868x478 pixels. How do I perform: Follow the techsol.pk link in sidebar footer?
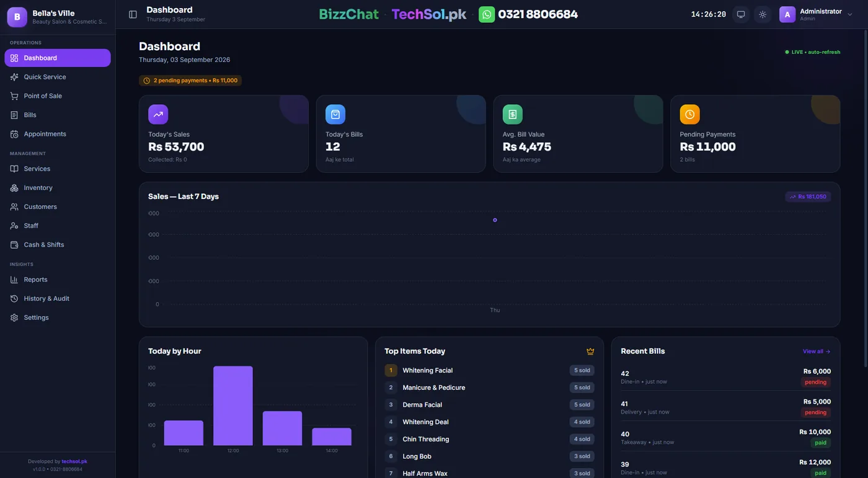pyautogui.click(x=74, y=461)
